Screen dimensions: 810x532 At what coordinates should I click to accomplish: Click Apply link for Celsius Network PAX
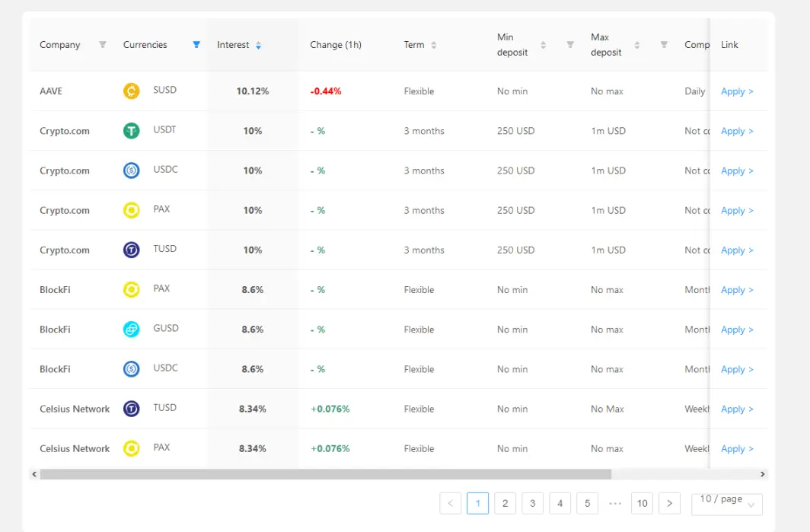click(737, 449)
